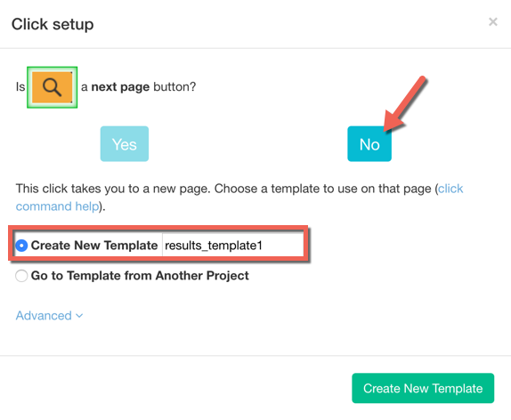Viewport: 511px width, 420px height.
Task: Focus the results_template1 name field
Action: [x=232, y=246]
